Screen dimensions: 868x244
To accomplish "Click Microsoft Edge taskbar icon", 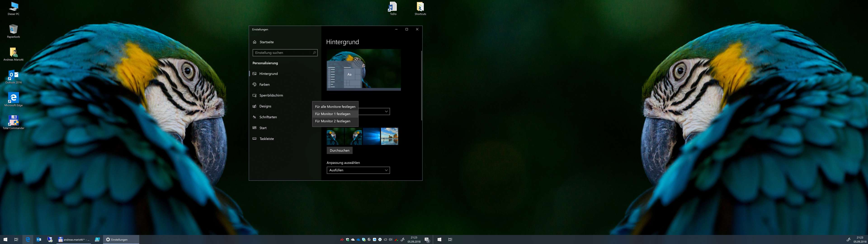I will pyautogui.click(x=28, y=240).
